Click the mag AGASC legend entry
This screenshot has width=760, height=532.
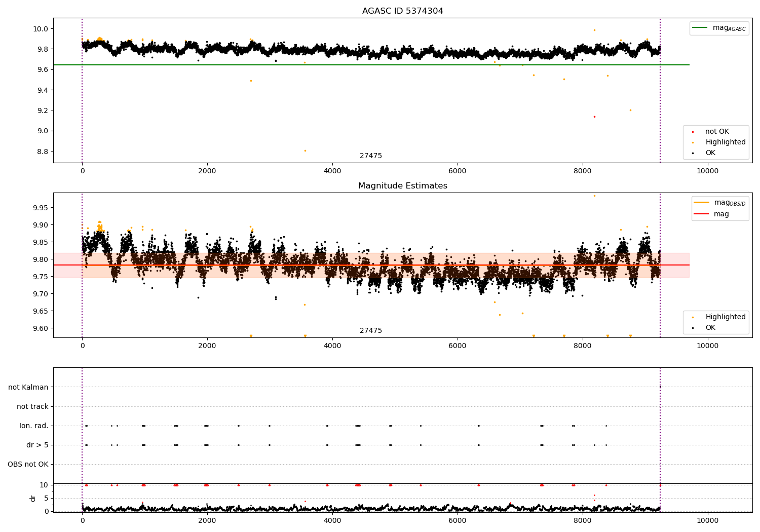[x=719, y=28]
